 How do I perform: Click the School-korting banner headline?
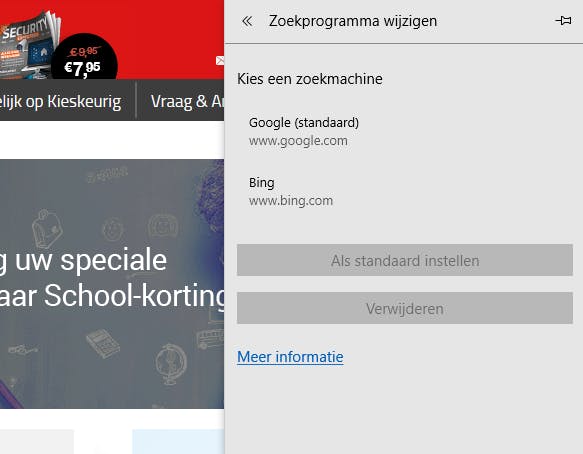click(112, 278)
